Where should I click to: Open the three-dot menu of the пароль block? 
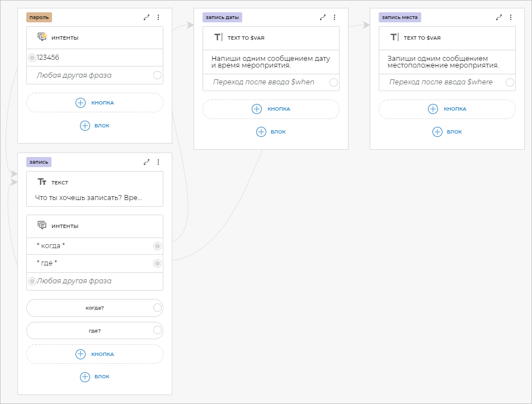pos(158,17)
